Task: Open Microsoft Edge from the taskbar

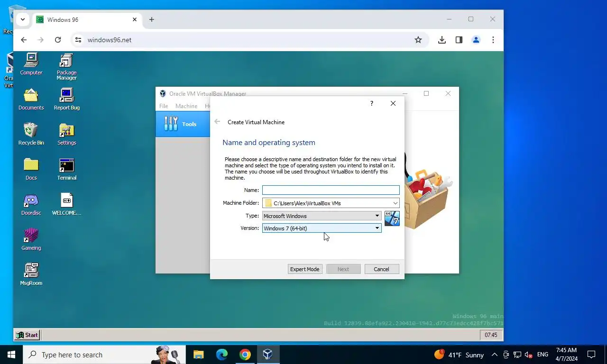Action: (x=222, y=355)
